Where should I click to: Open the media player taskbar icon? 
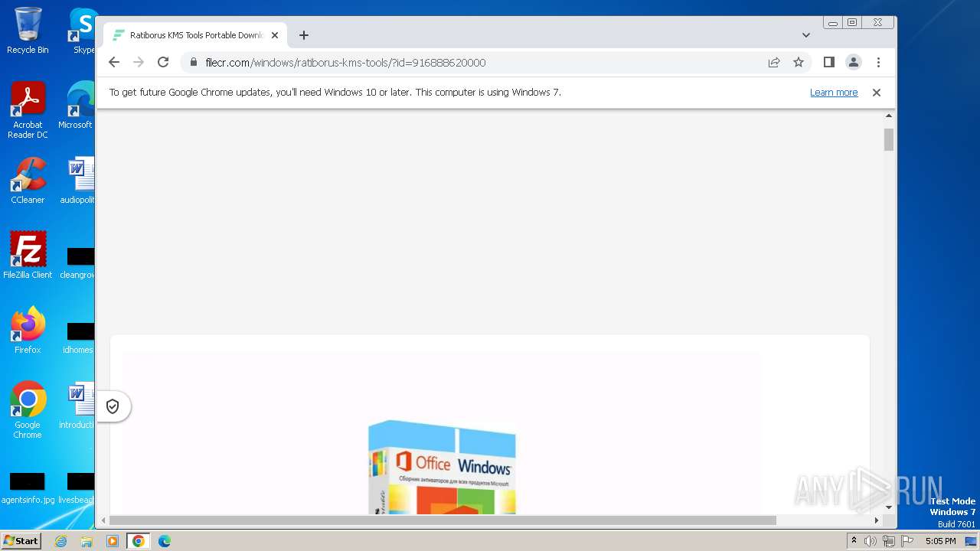[113, 541]
